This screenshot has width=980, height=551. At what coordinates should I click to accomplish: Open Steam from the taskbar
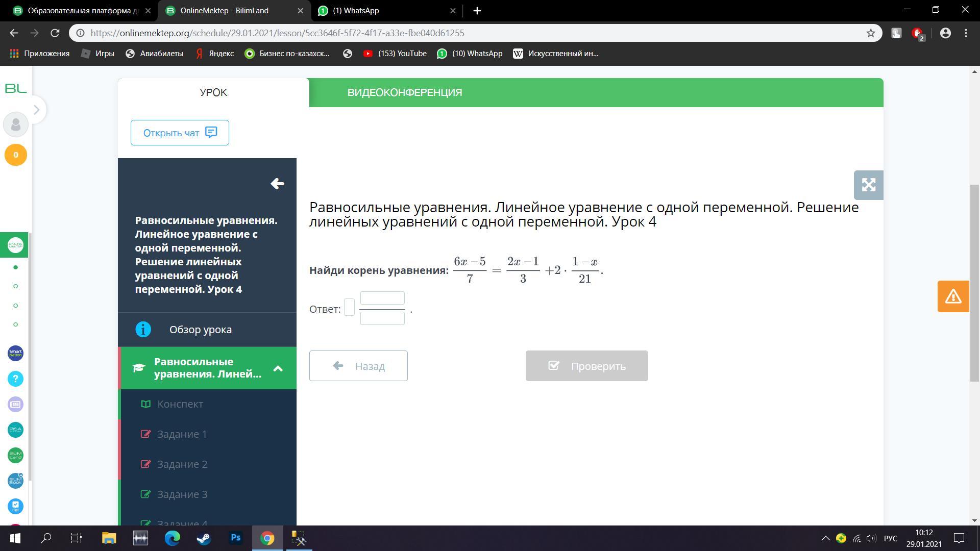point(204,538)
